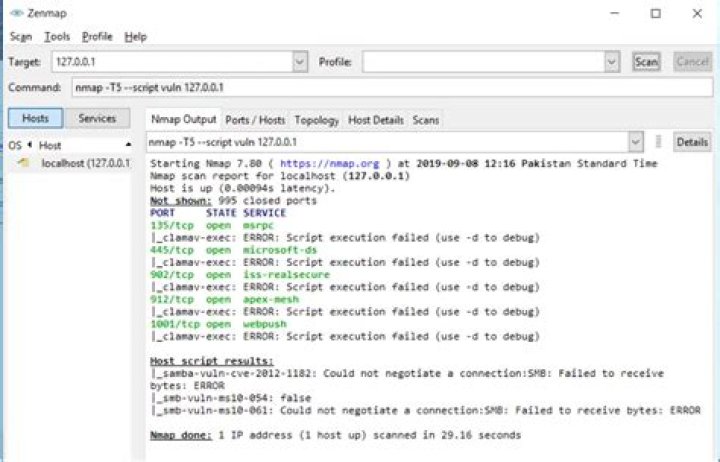Expand the Target dropdown arrow
This screenshot has height=462, width=720.
tap(300, 62)
